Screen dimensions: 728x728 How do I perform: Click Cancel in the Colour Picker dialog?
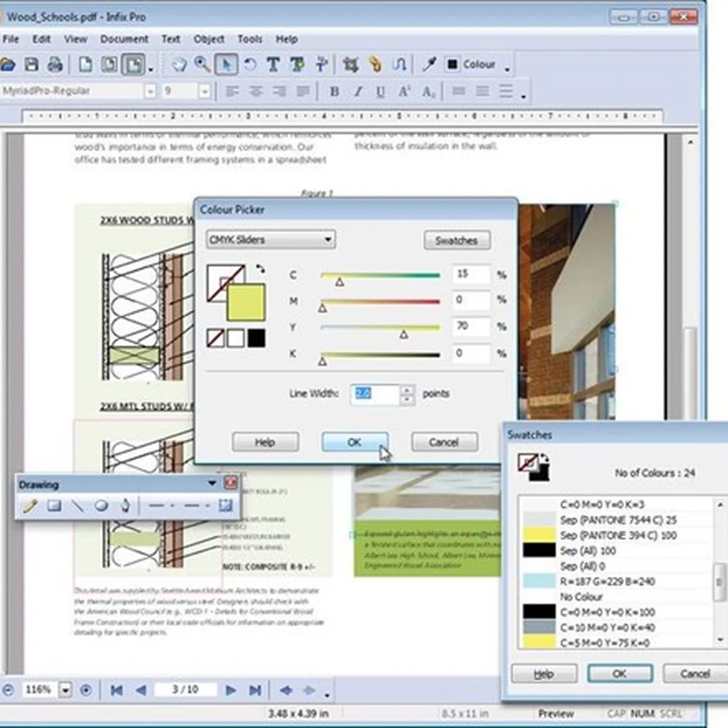443,442
